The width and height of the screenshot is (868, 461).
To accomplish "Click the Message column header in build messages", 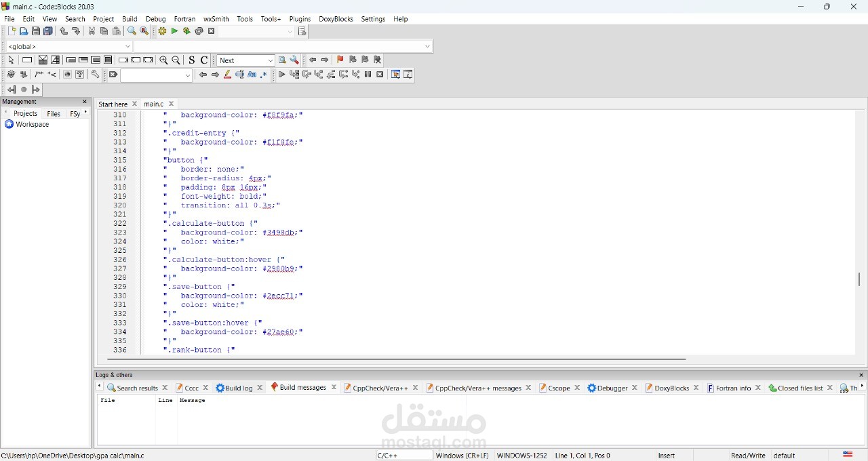I will tap(193, 401).
